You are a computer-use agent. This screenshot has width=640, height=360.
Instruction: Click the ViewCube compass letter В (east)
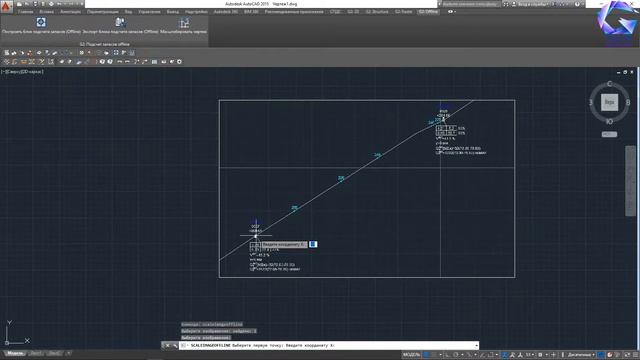pos(628,102)
